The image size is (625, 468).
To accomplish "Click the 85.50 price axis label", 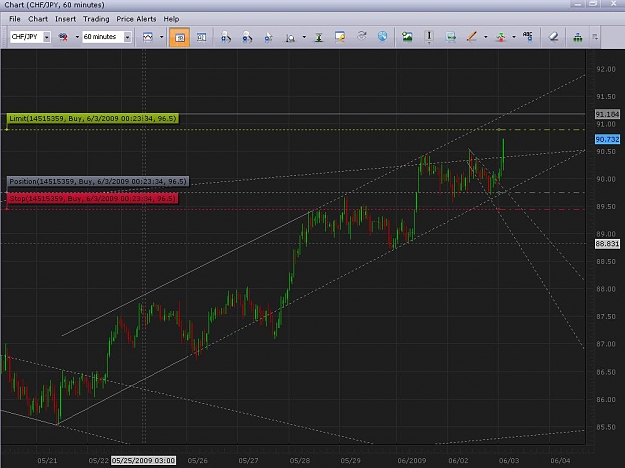I will [x=605, y=427].
